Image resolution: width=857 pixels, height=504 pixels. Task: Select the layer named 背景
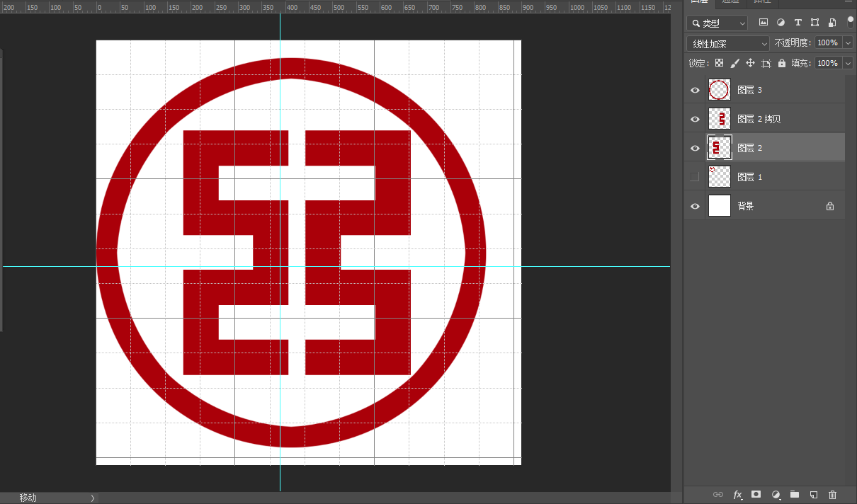746,206
